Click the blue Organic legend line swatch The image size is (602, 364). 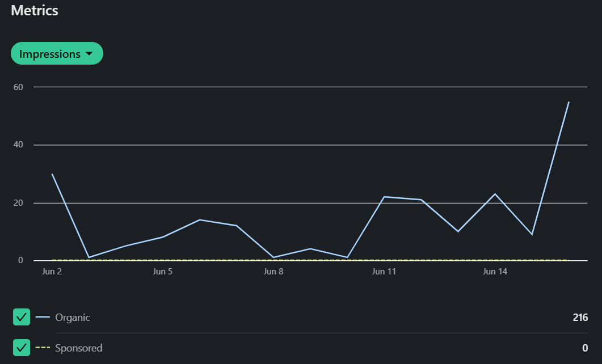pyautogui.click(x=43, y=318)
